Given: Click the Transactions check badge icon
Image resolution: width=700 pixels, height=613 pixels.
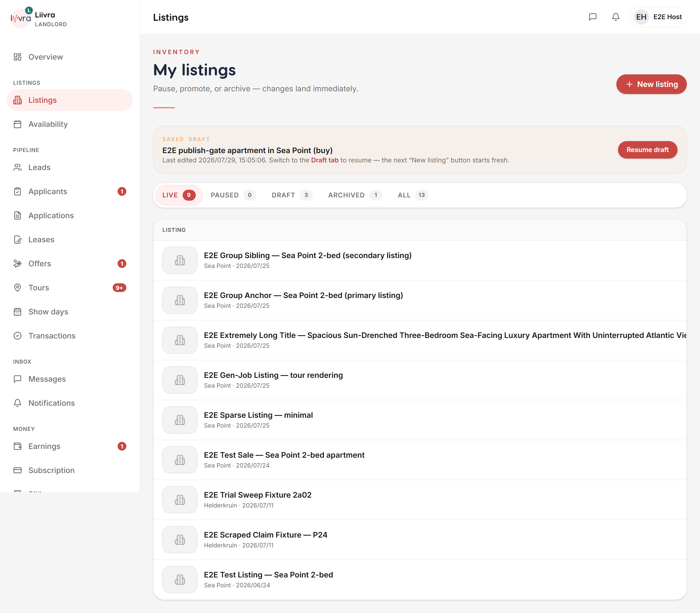Looking at the screenshot, I should point(17,335).
